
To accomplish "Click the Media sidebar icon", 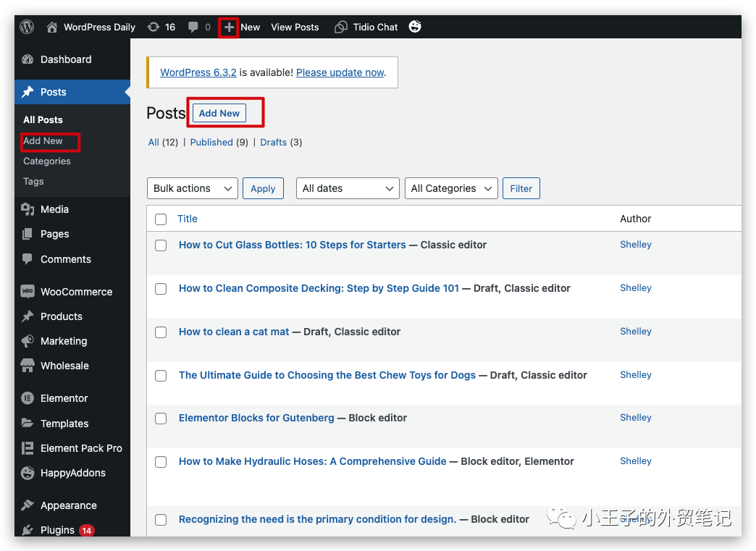I will [28, 209].
